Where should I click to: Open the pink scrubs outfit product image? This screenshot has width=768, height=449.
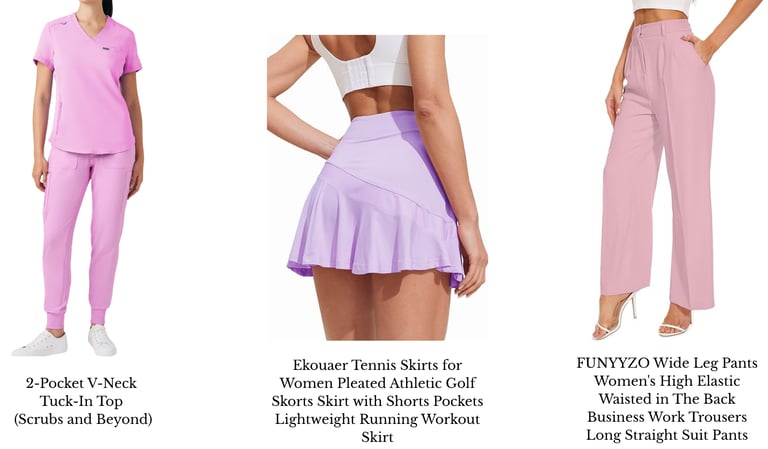tap(77, 178)
